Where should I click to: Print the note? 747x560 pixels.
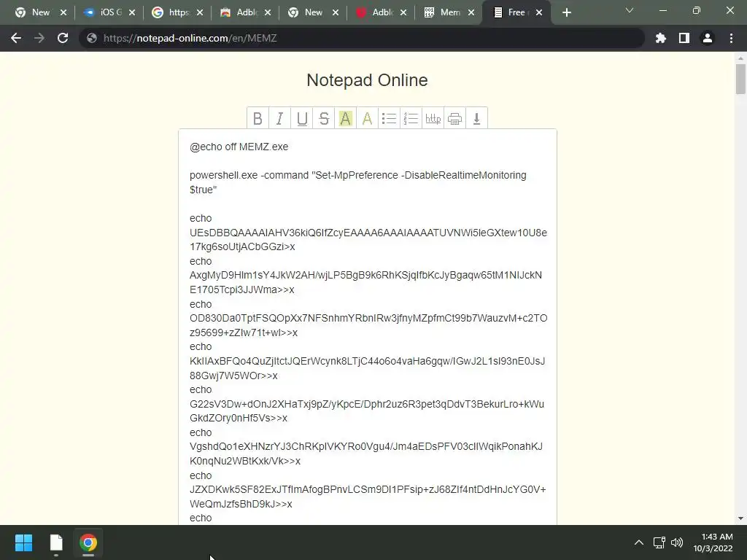pos(455,118)
